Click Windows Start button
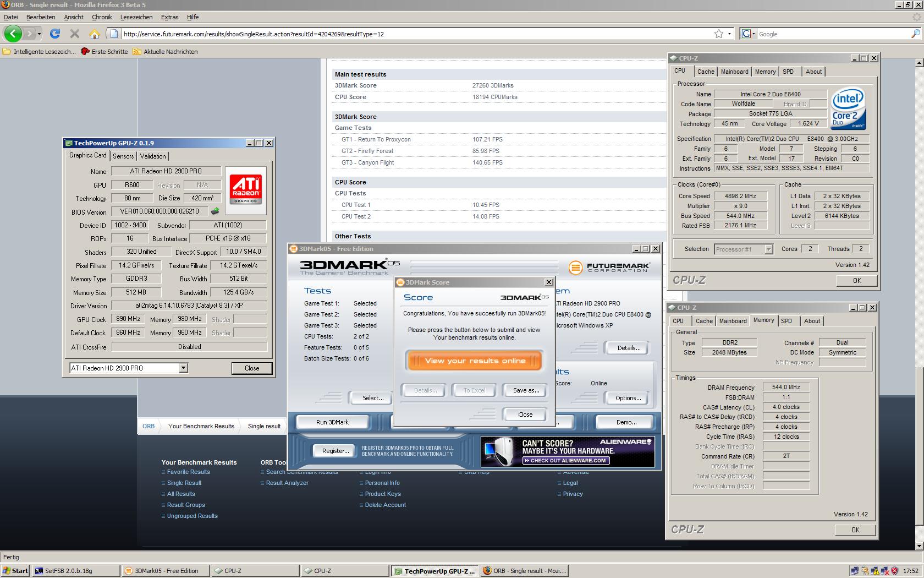 click(x=15, y=571)
